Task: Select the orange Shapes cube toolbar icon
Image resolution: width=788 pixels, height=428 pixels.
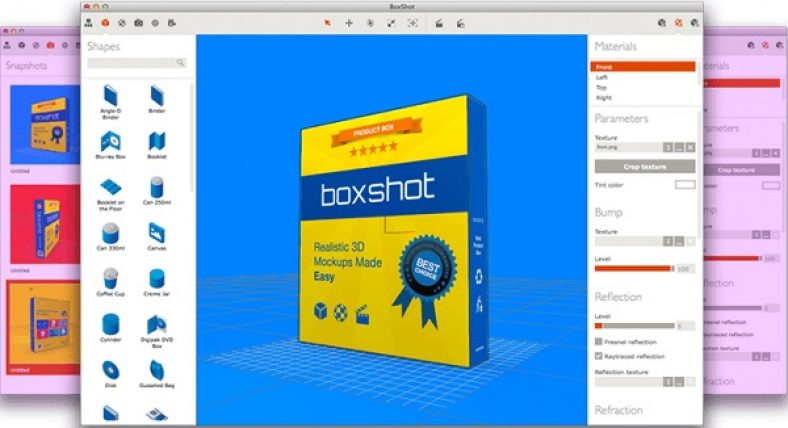Action: [x=105, y=23]
